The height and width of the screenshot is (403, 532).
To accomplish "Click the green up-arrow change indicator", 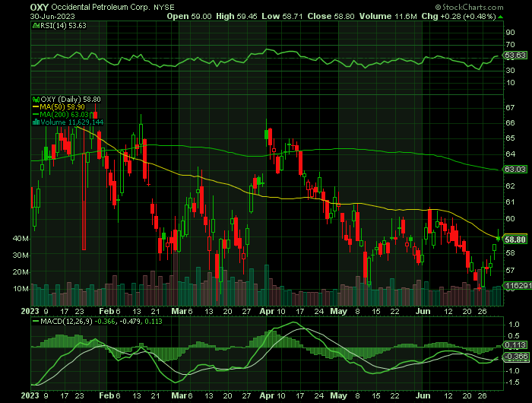I will click(x=501, y=17).
